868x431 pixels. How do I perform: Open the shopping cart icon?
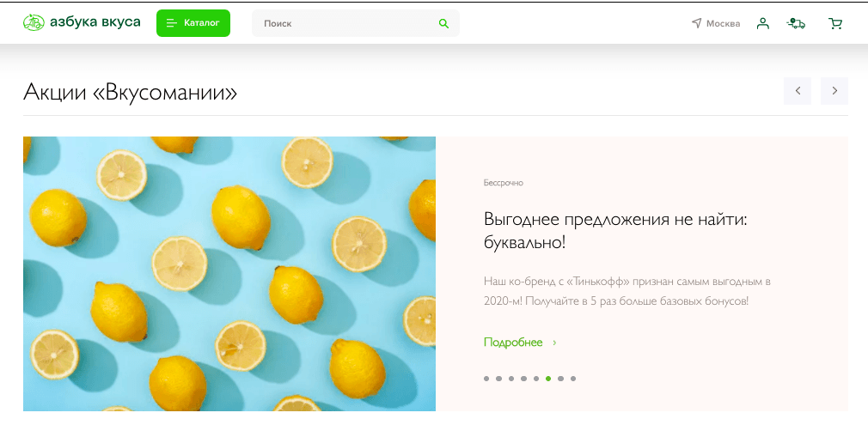835,23
